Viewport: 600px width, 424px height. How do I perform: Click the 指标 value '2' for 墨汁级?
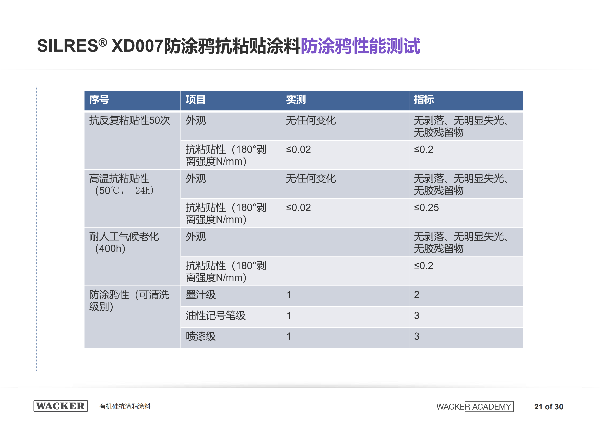pyautogui.click(x=417, y=295)
